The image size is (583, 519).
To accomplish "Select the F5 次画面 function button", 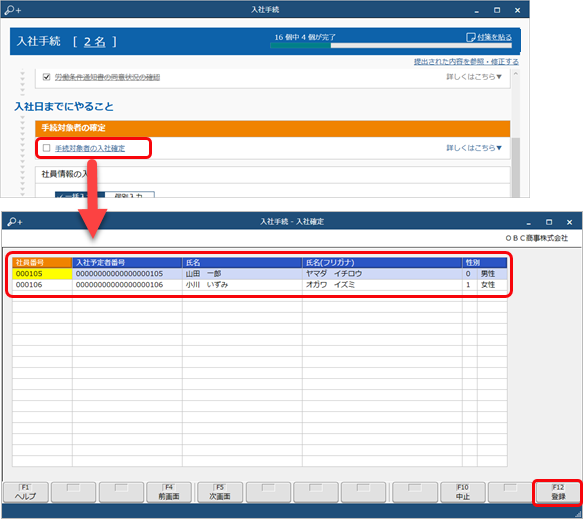I will (220, 492).
